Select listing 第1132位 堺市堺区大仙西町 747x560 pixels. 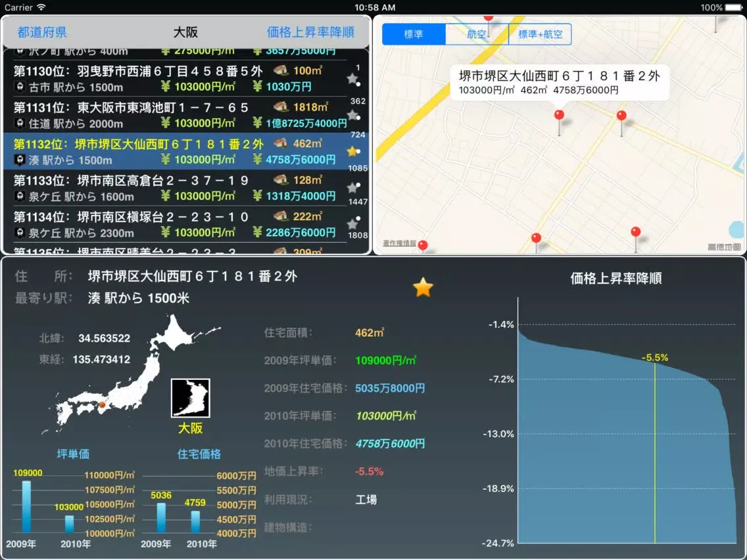pyautogui.click(x=176, y=151)
